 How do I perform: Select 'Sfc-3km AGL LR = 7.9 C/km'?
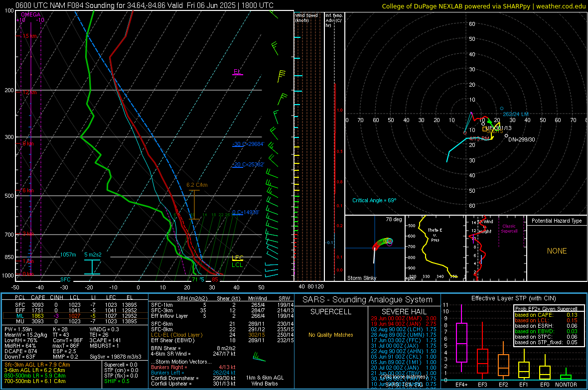[x=37, y=365]
